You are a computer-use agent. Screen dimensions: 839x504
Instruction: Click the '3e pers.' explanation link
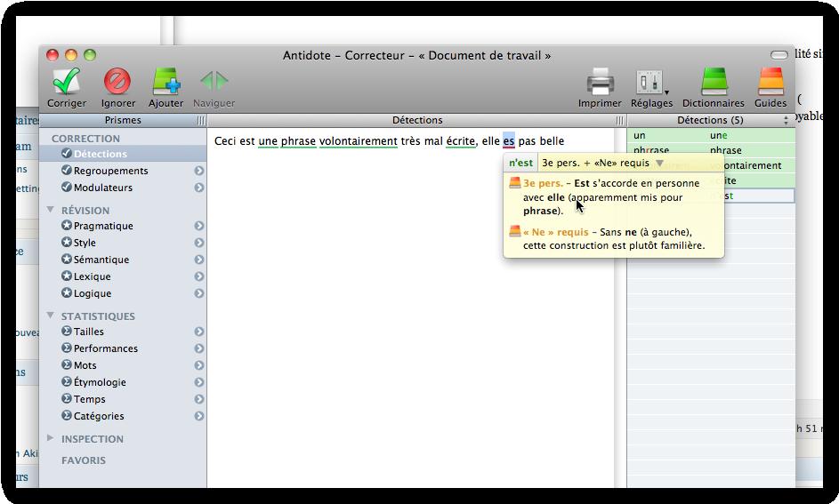pos(543,183)
